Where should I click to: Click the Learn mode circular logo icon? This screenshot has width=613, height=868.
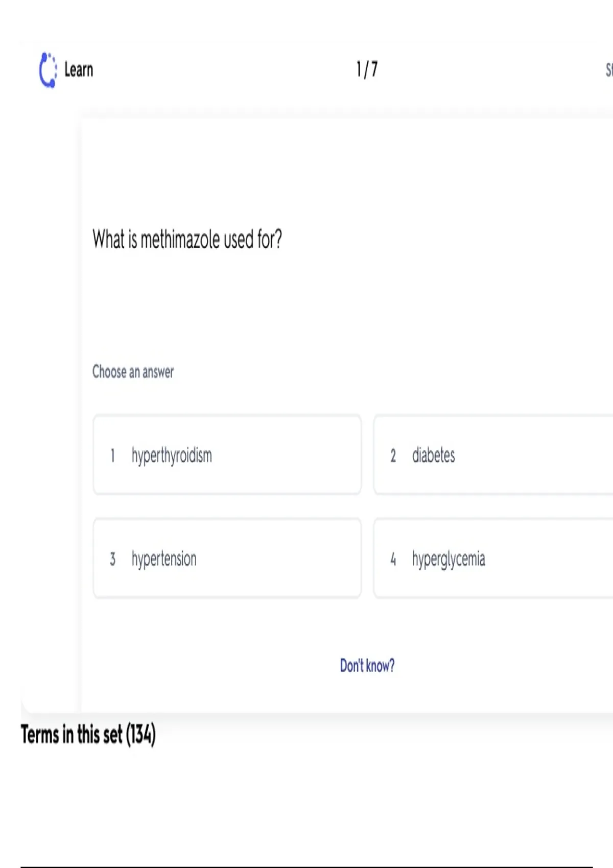[x=48, y=70]
